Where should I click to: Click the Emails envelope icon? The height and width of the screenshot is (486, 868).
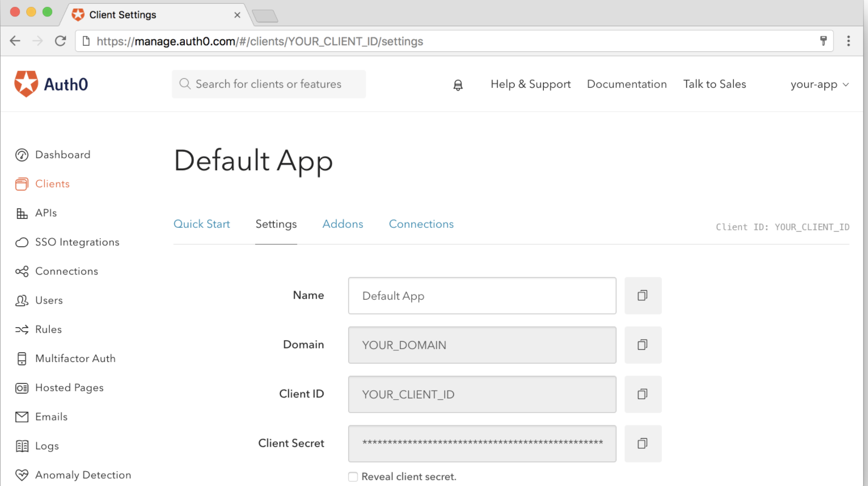[22, 417]
